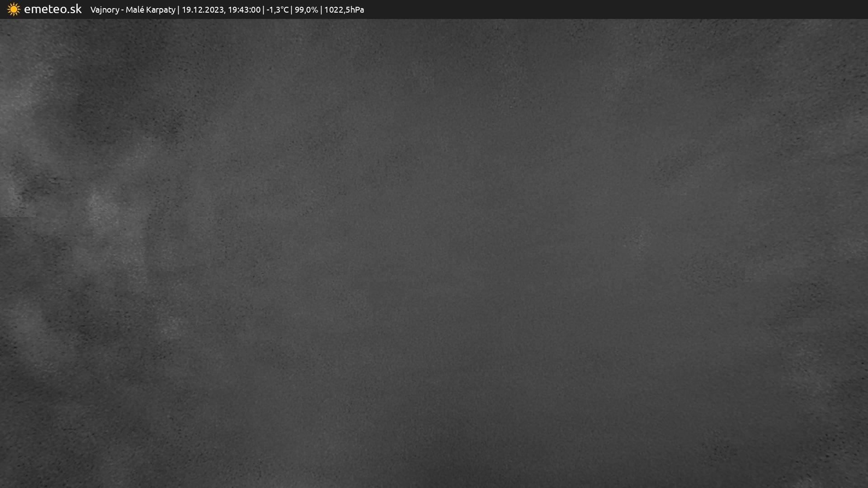This screenshot has height=488, width=868.
Task: Click the hyphen between Vajnory and Malé
Action: coord(123,10)
